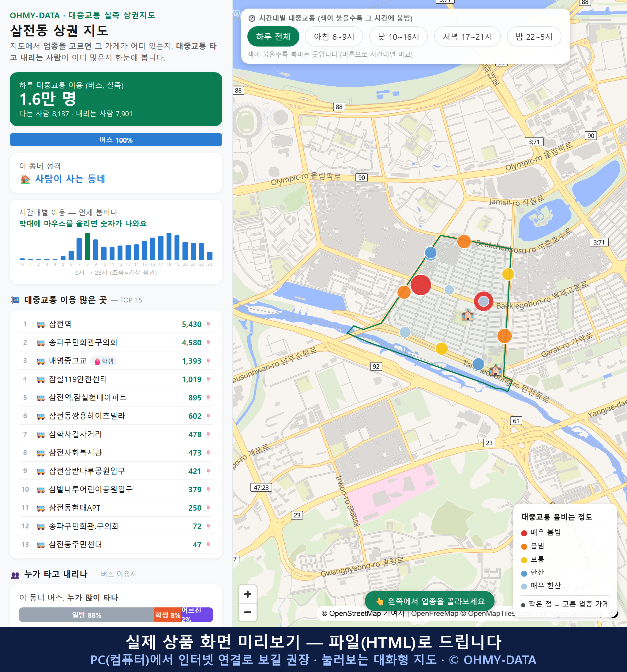This screenshot has width=627, height=672.
Task: Open the OpenFreeMap attribution link
Action: click(435, 613)
